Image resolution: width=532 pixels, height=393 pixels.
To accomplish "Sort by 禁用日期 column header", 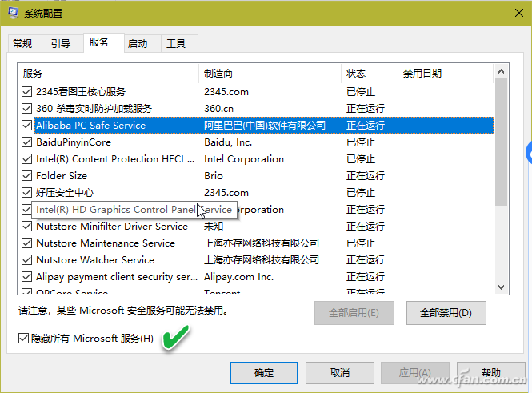I will 446,74.
